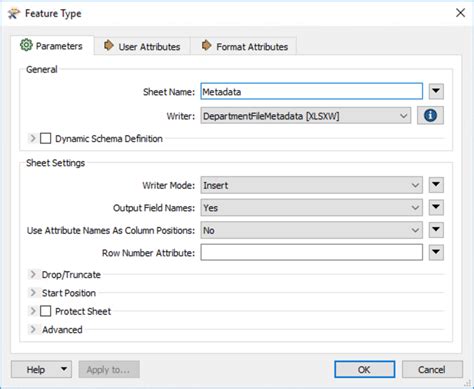This screenshot has width=474, height=389.
Task: Open the Writer Mode dropdown
Action: click(312, 185)
